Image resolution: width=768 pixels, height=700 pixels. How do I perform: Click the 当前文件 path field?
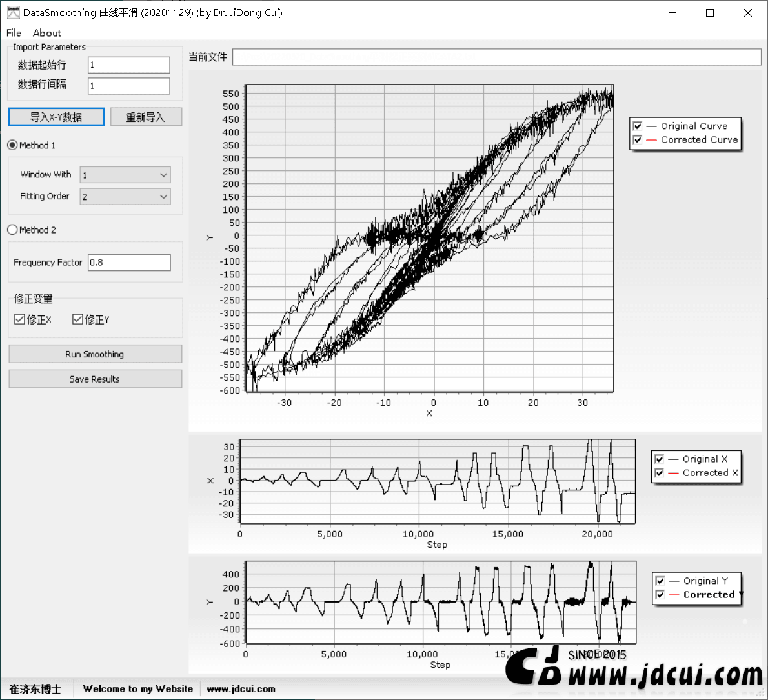[x=497, y=57]
